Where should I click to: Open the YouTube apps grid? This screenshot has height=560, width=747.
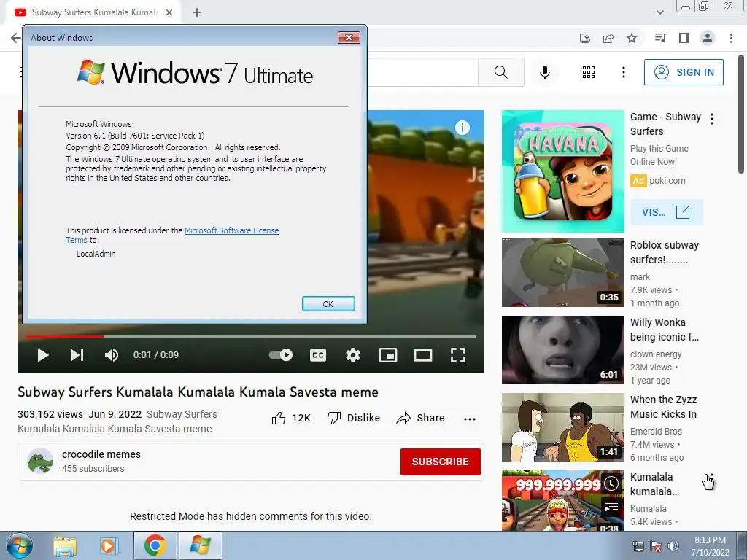(589, 72)
